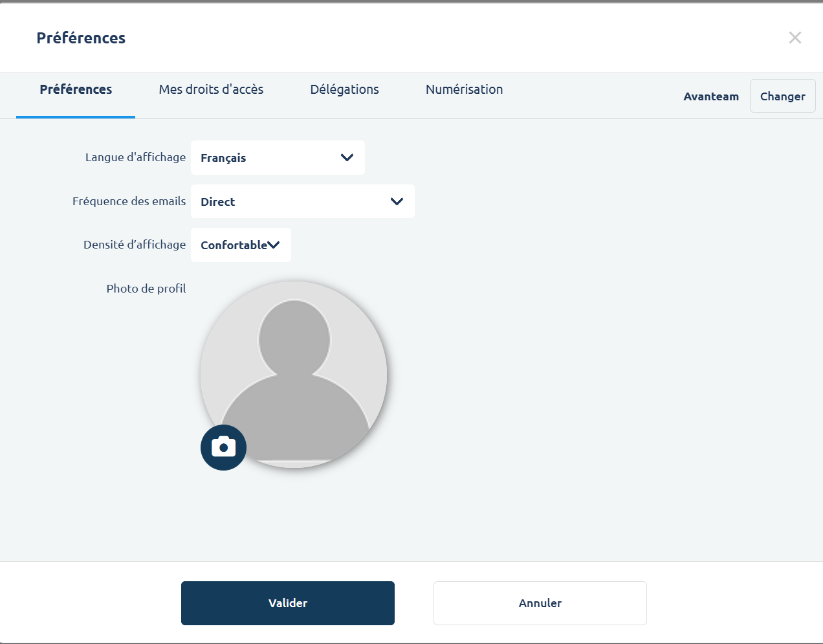The width and height of the screenshot is (823, 644).
Task: Click chevron arrow in Langue d'affichage dropdown
Action: tap(347, 157)
